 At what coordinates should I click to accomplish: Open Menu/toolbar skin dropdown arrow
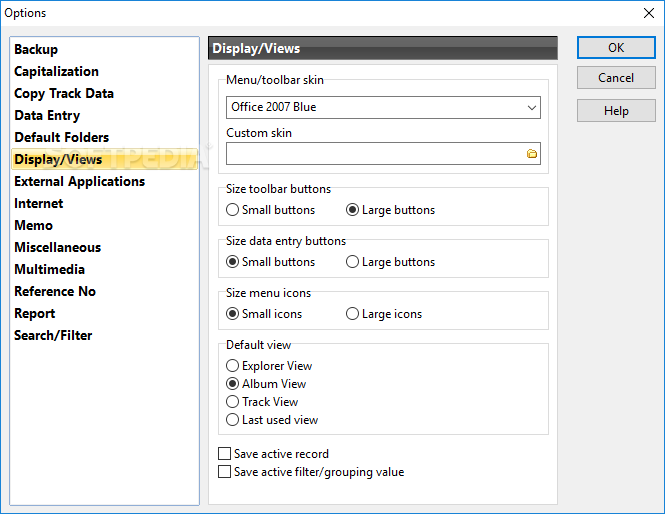[x=531, y=107]
